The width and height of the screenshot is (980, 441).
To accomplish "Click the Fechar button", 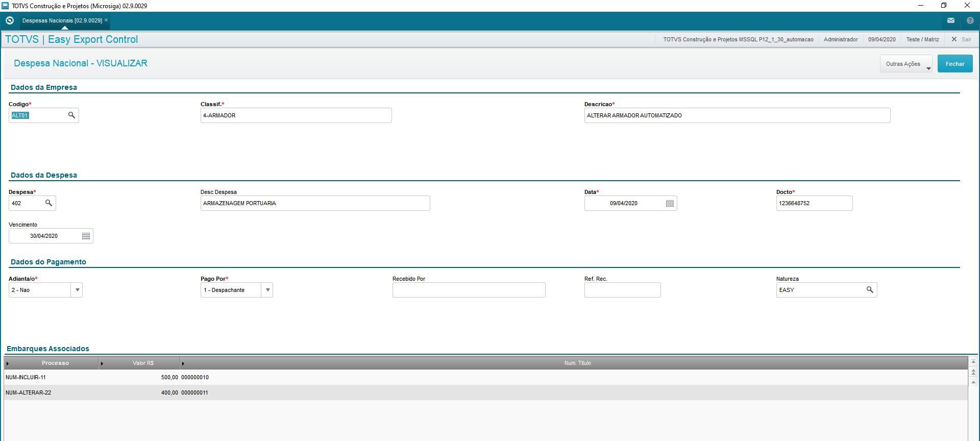I will coord(955,64).
